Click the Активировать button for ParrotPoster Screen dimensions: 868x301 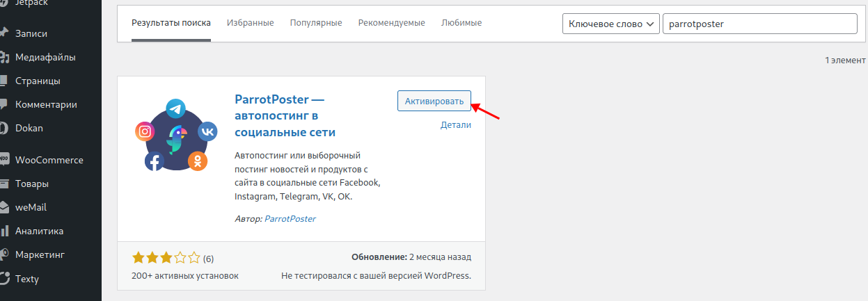pyautogui.click(x=434, y=101)
